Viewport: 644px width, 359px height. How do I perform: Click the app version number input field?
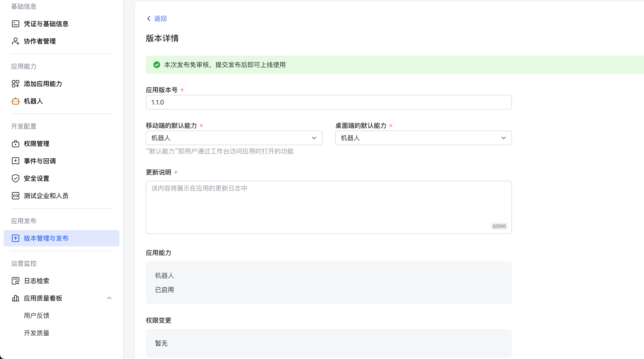point(328,102)
